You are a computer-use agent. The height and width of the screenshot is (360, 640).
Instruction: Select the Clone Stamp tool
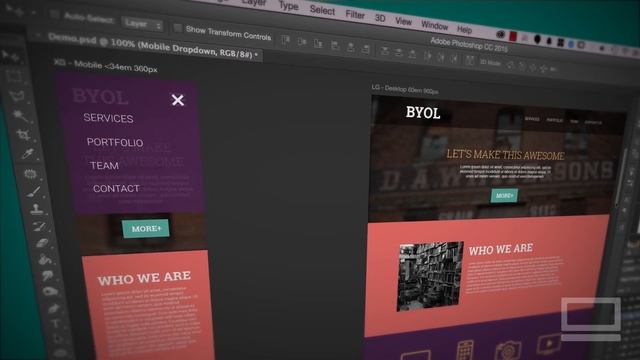click(x=37, y=209)
